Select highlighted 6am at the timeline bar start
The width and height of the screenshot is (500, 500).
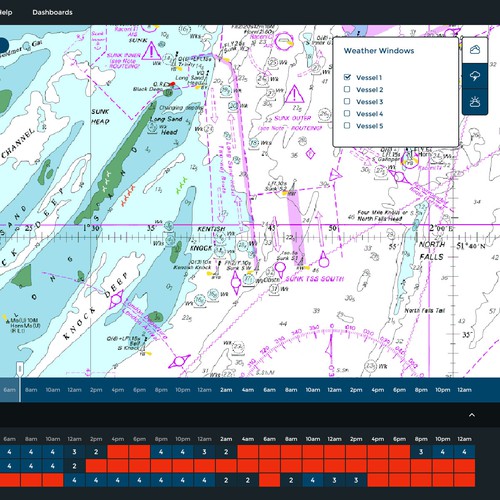tap(9, 390)
